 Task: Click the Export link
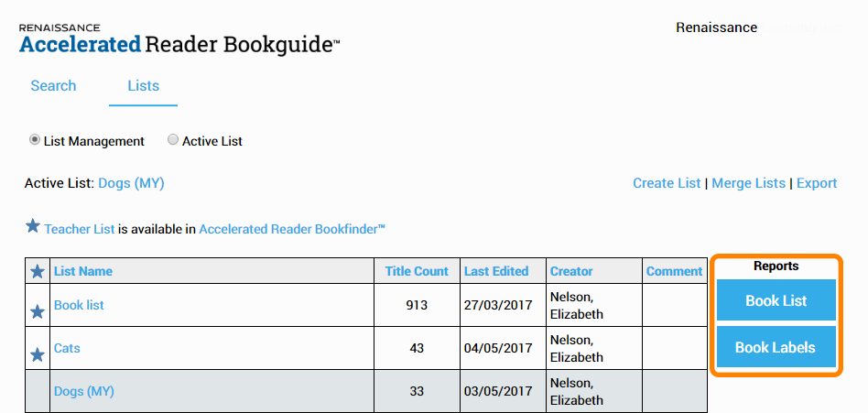(817, 183)
